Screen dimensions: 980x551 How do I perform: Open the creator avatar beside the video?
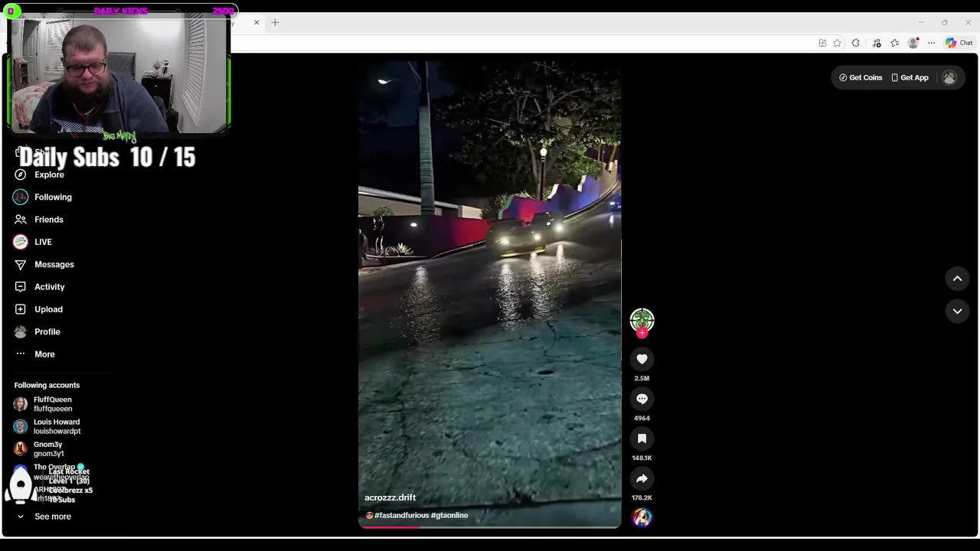642,319
